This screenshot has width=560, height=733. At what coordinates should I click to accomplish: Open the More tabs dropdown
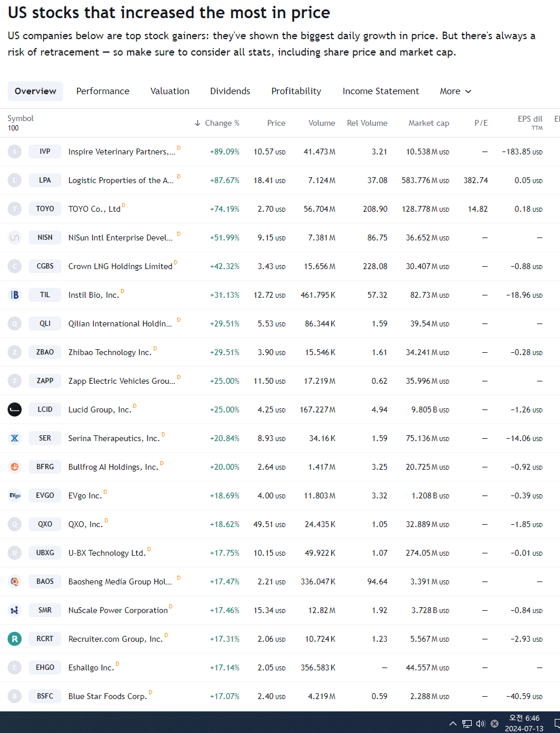click(455, 91)
